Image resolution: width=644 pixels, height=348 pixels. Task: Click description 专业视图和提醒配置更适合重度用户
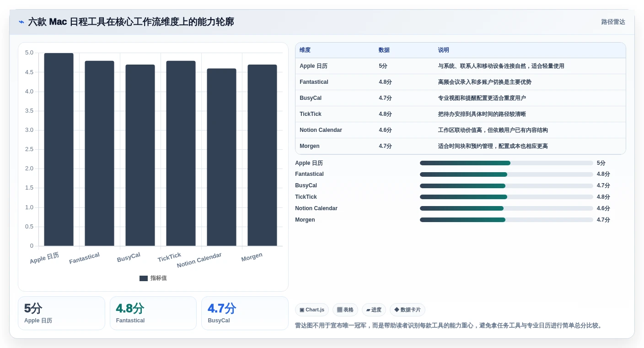tap(482, 98)
